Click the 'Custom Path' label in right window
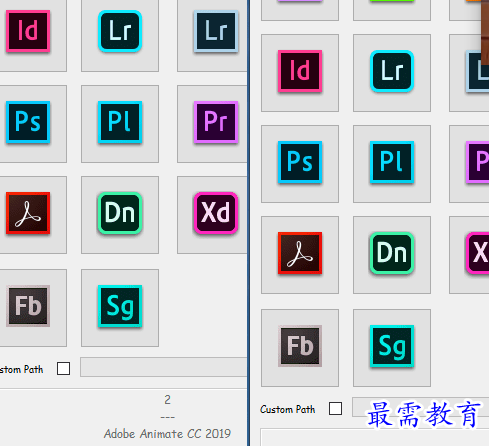The height and width of the screenshot is (446, 489). (x=287, y=409)
